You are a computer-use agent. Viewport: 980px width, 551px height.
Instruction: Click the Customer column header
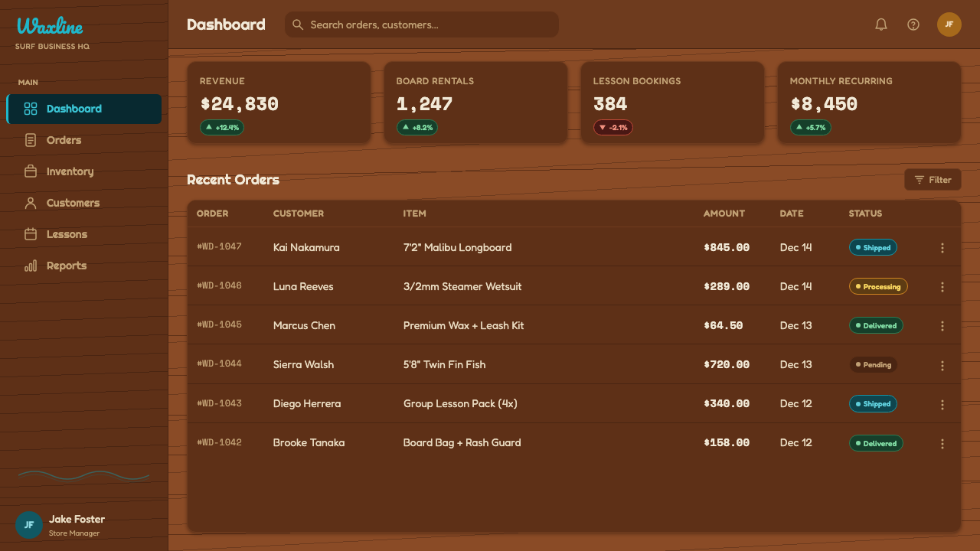[299, 214]
